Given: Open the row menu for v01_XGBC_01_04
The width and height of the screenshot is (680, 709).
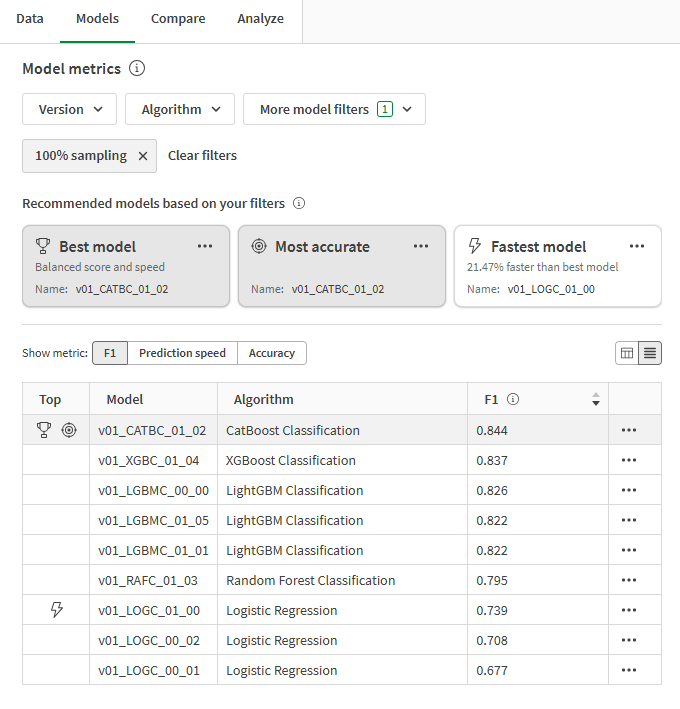Looking at the screenshot, I should click(629, 461).
